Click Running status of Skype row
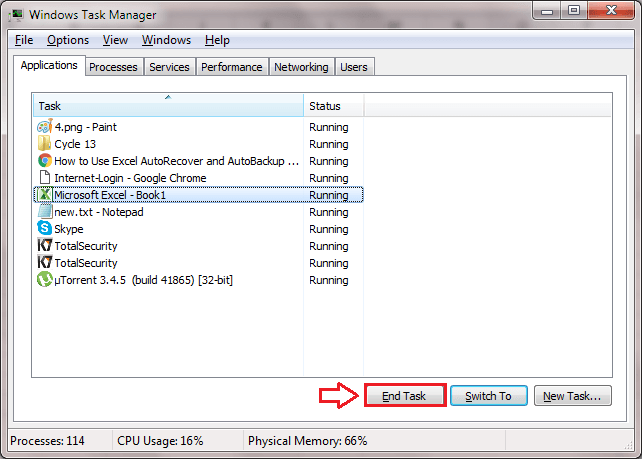This screenshot has width=642, height=459. click(x=329, y=229)
